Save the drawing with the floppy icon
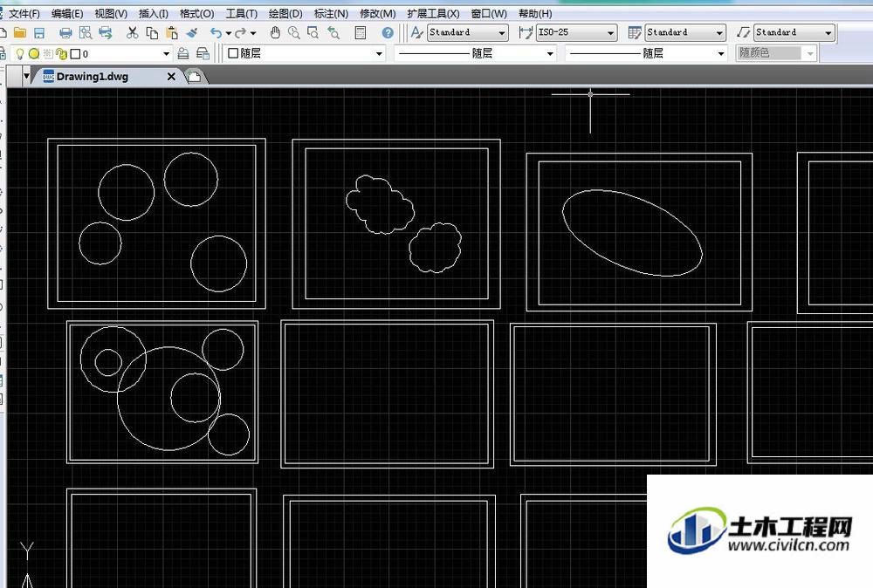This screenshot has width=873, height=588. [39, 33]
